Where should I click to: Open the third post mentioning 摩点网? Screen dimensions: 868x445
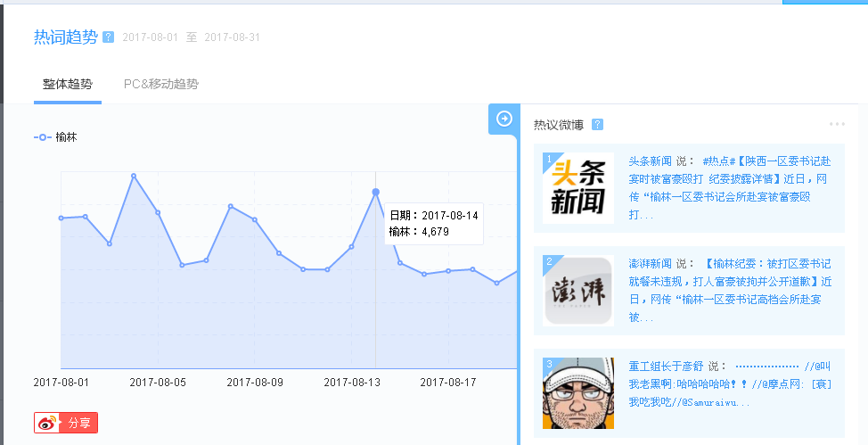730,384
